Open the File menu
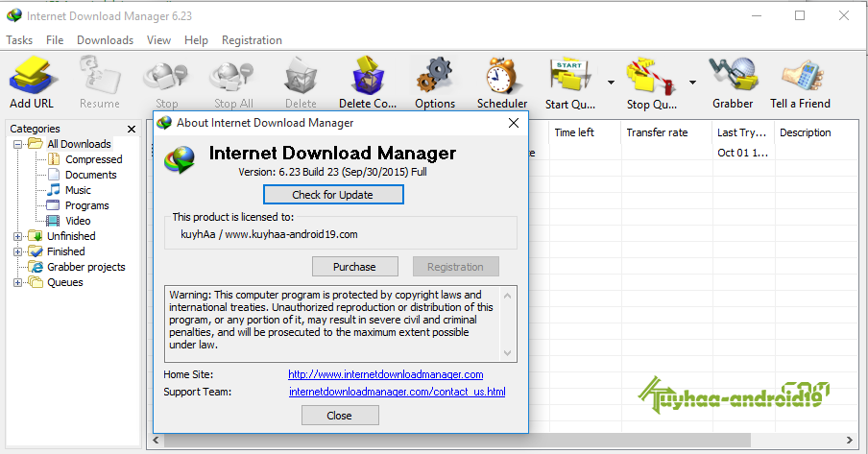This screenshot has height=454, width=868. click(55, 40)
